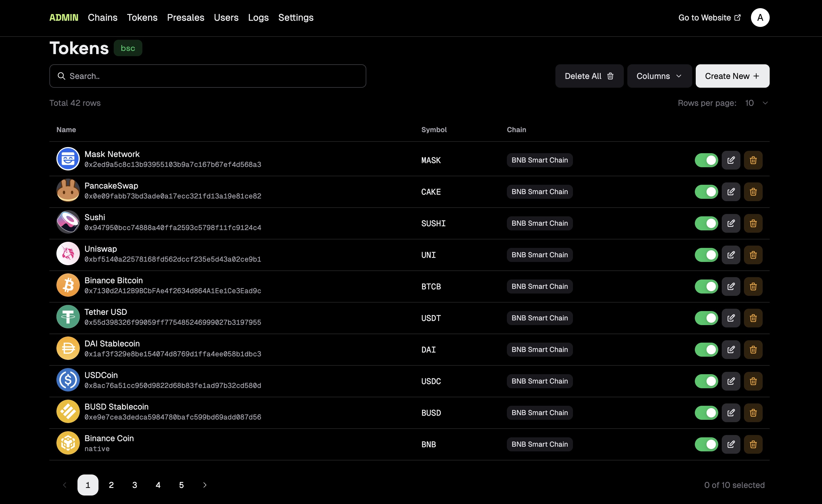Viewport: 822px width, 504px height.
Task: Edit the Sushi token
Action: click(731, 223)
